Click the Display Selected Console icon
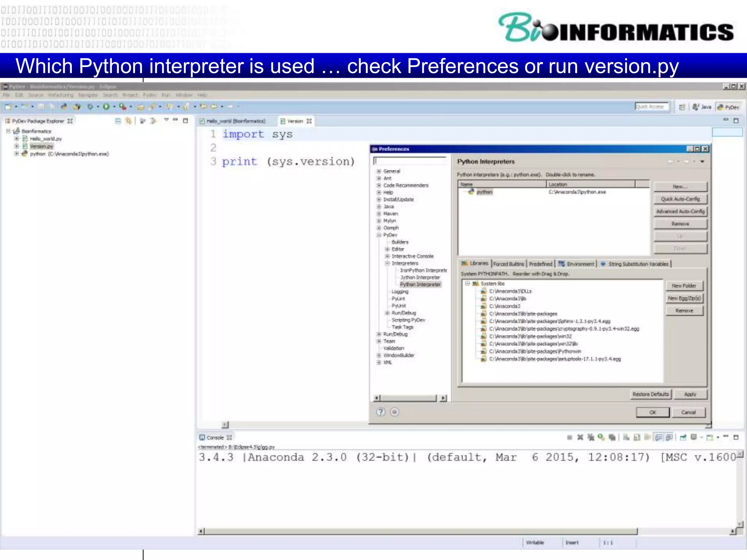This screenshot has height=560, width=747. [694, 437]
